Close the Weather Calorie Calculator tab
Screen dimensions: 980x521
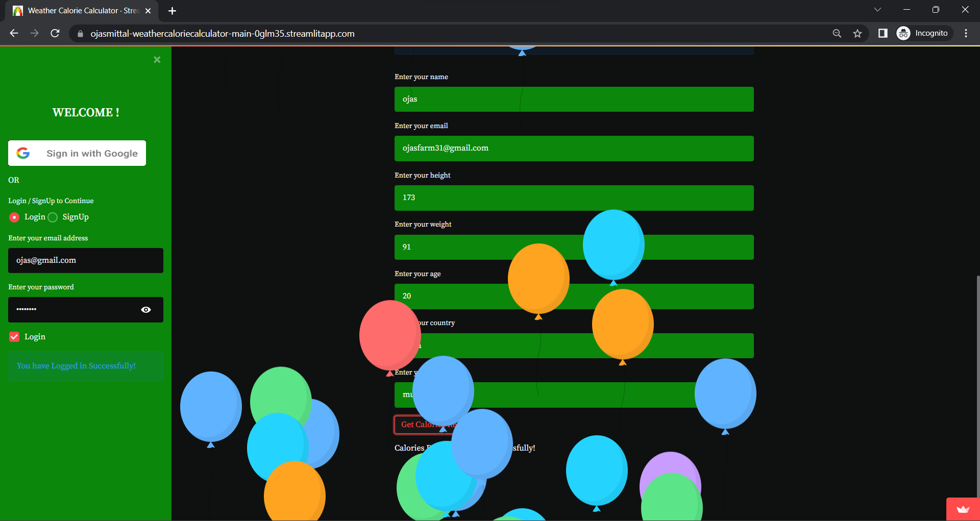[148, 11]
